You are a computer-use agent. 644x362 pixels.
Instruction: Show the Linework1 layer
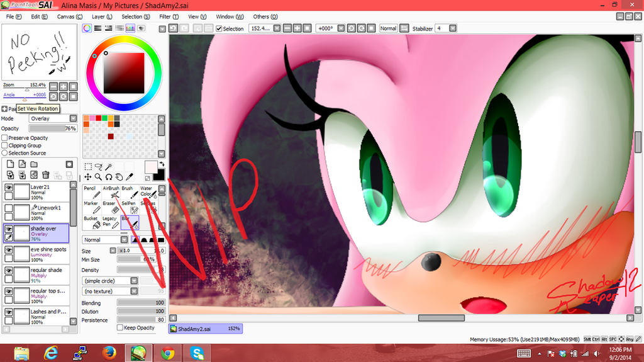tap(9, 208)
